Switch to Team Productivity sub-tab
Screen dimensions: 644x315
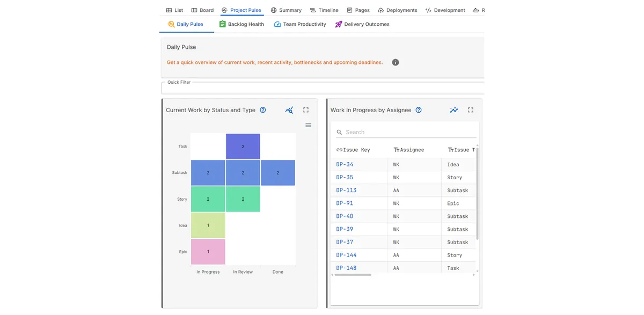click(x=300, y=24)
